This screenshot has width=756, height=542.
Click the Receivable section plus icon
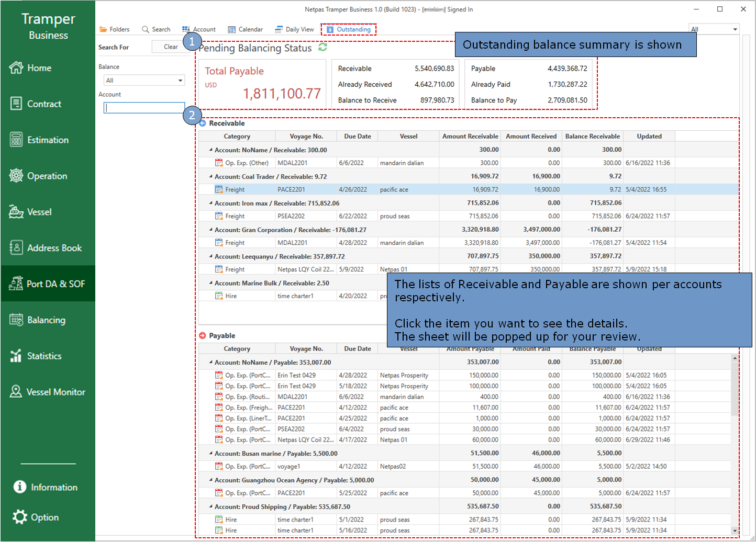pos(203,123)
